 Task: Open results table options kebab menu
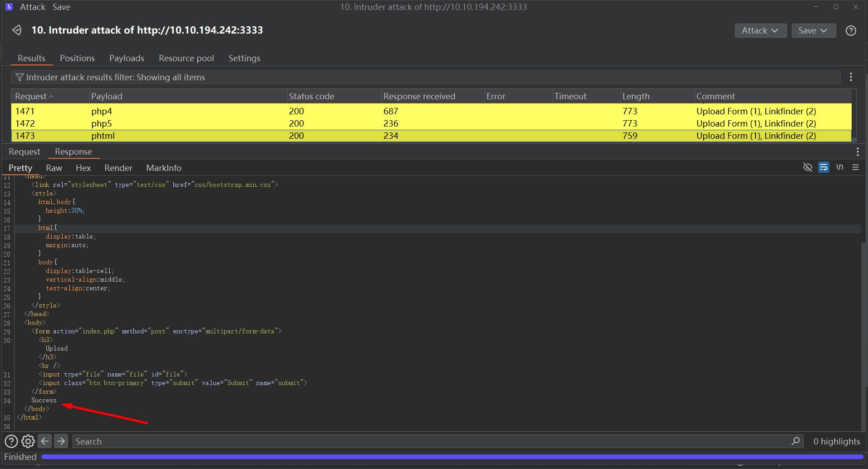point(851,77)
